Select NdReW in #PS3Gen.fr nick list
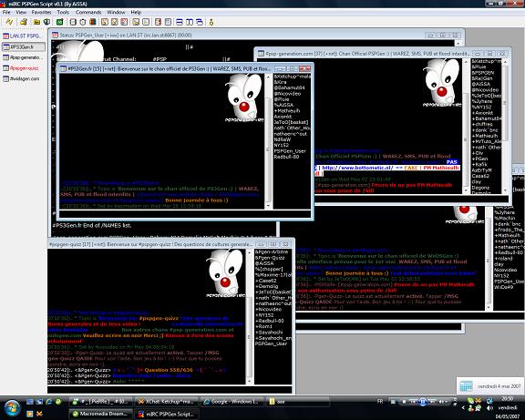 pyautogui.click(x=283, y=139)
